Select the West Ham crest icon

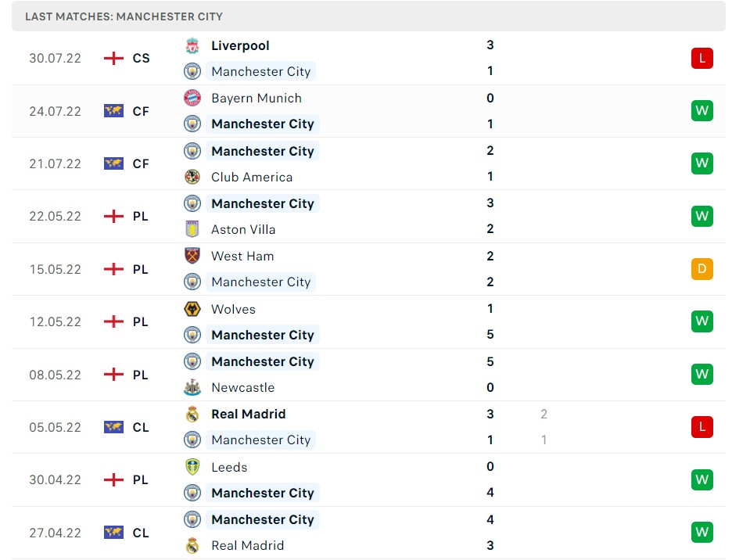pyautogui.click(x=192, y=256)
